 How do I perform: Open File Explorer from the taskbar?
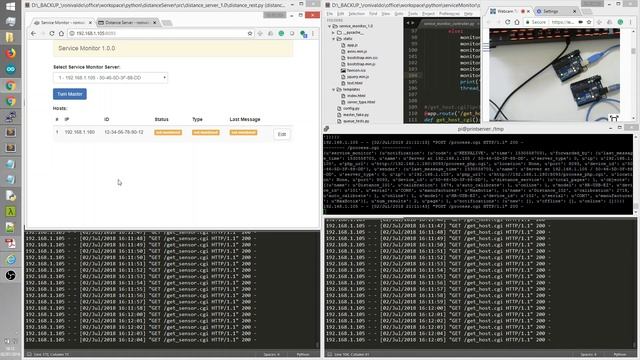click(x=11, y=38)
